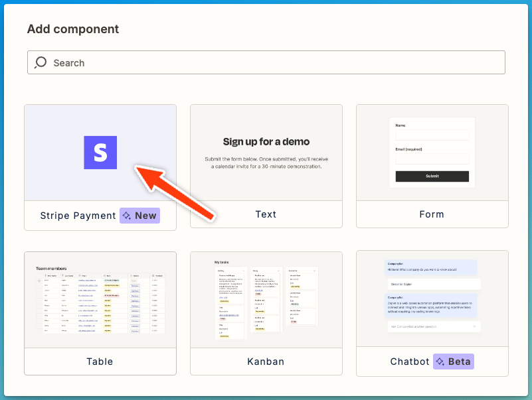
Task: Choose the Text component label
Action: tap(266, 214)
